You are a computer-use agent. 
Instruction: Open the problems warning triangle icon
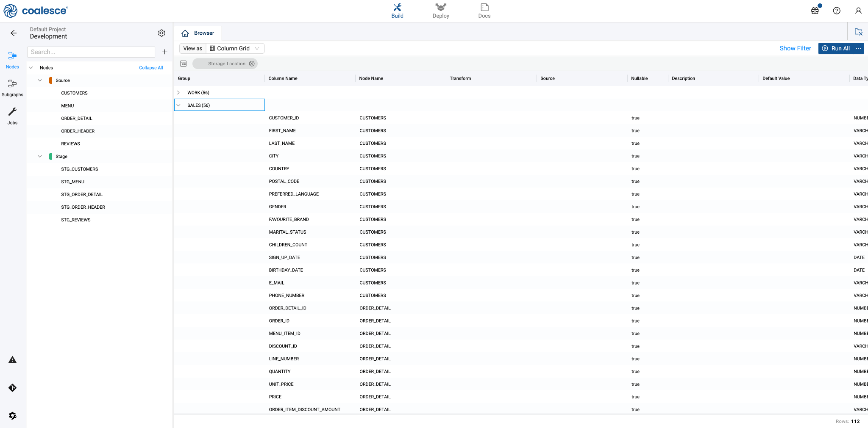13,360
